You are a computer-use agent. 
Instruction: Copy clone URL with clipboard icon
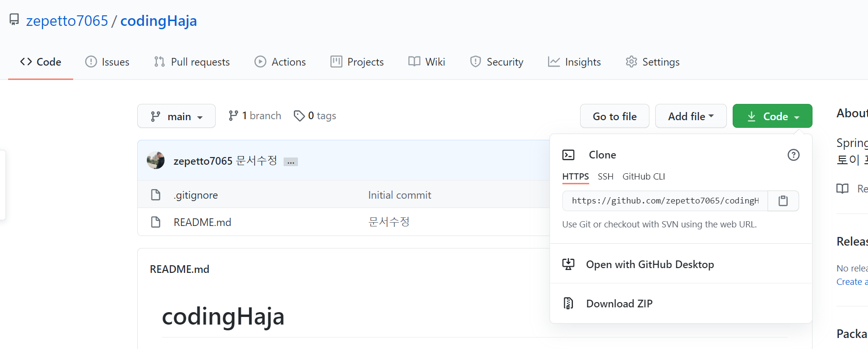tap(783, 201)
